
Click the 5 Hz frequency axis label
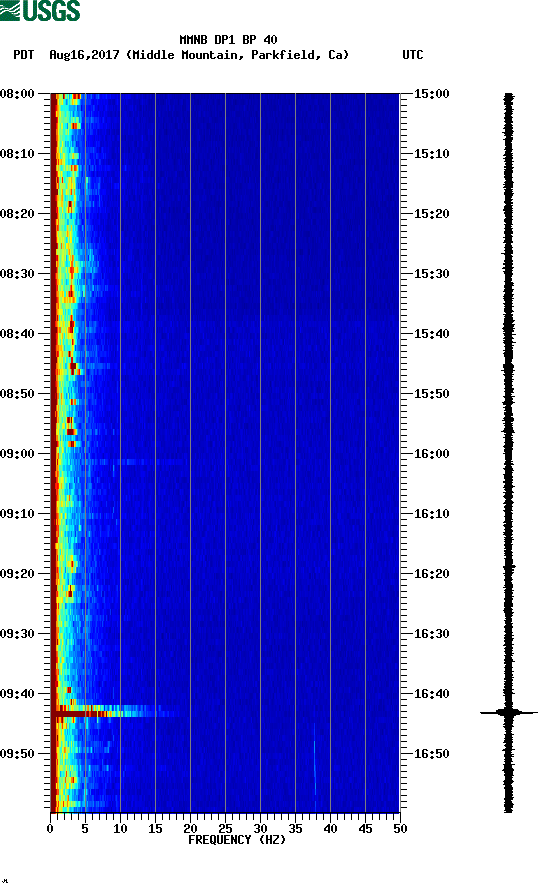click(x=85, y=829)
